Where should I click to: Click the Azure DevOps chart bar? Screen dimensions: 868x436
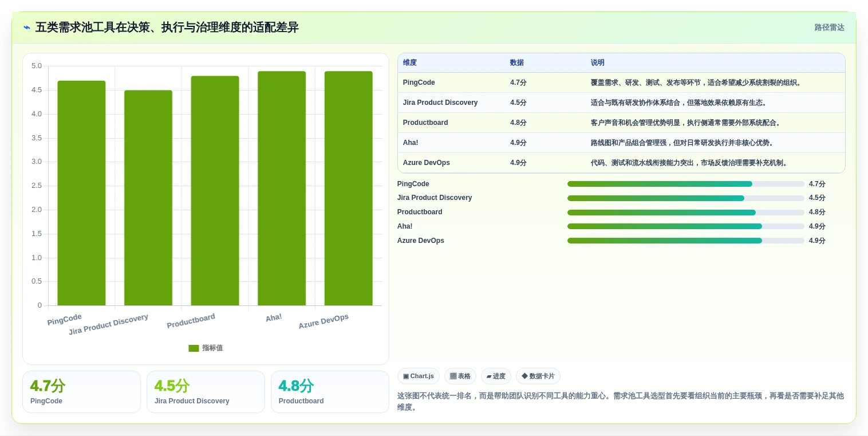point(349,188)
